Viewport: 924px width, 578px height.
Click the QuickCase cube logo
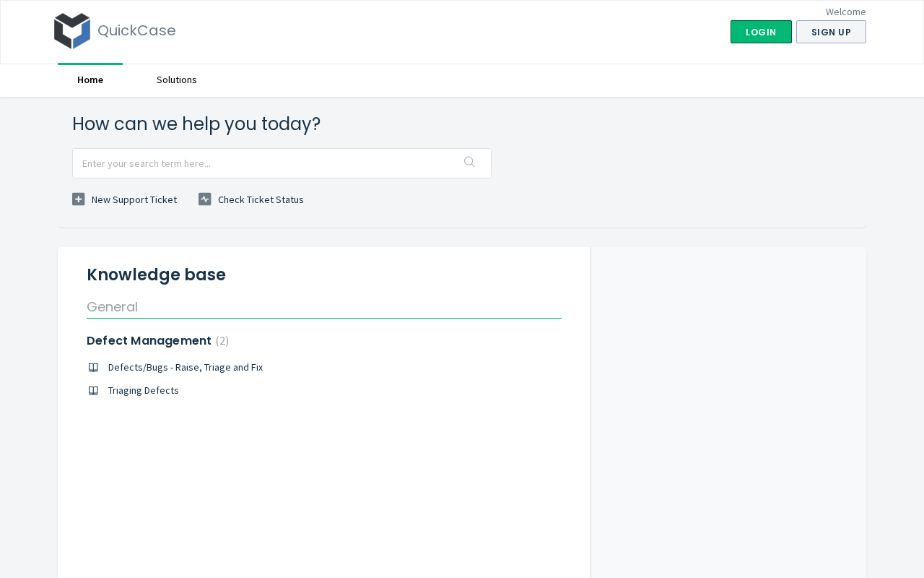coord(72,31)
